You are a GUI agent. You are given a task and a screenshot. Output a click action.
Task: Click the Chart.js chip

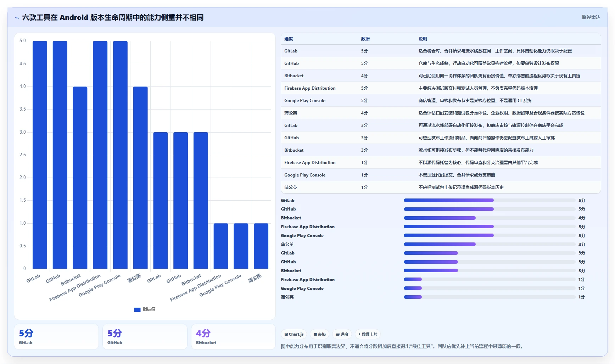click(x=294, y=334)
